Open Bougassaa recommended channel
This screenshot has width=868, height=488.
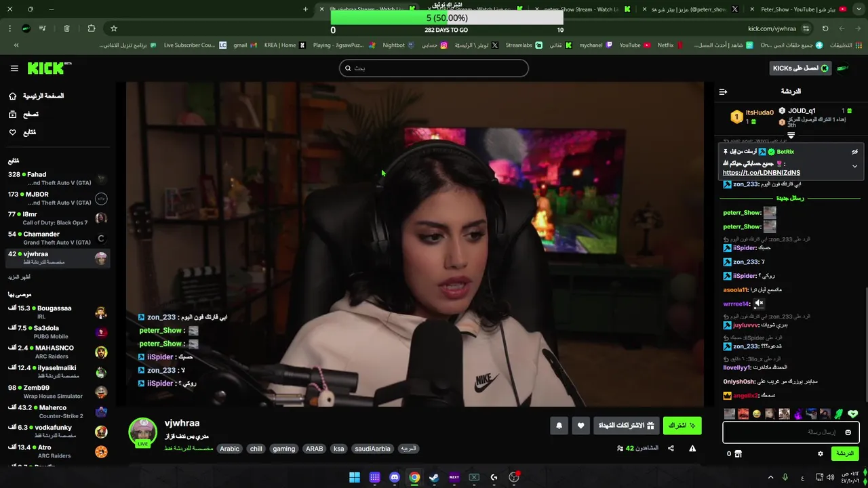pos(57,312)
